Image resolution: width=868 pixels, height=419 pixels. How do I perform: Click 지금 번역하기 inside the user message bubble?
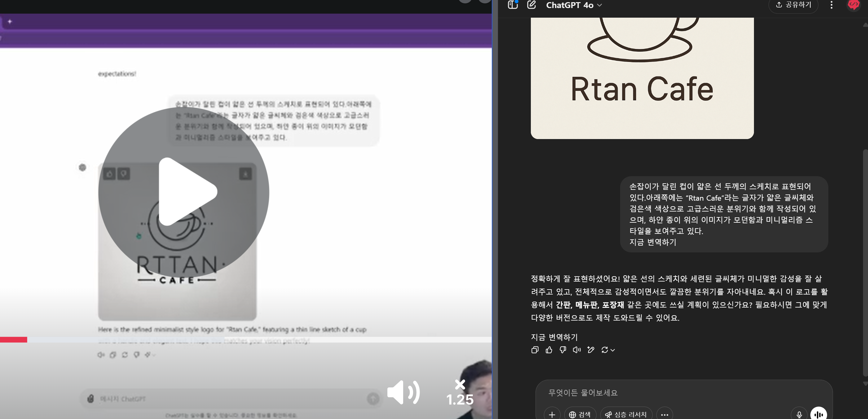pyautogui.click(x=653, y=242)
